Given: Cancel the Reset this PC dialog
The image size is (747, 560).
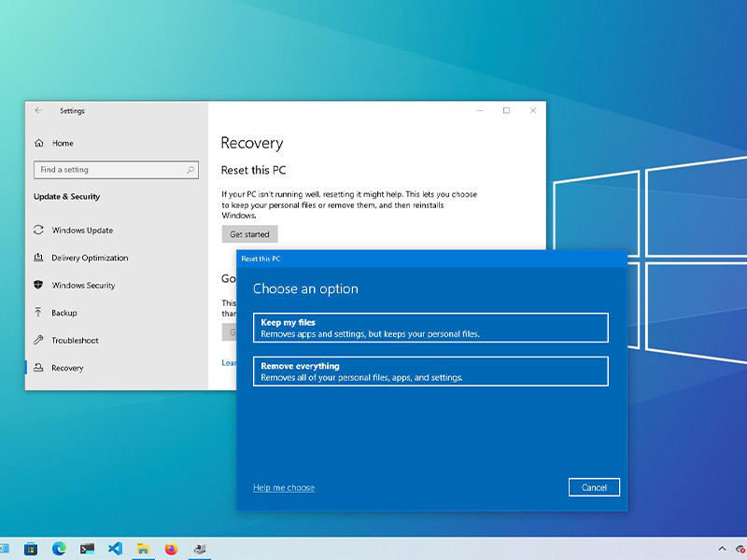Looking at the screenshot, I should pyautogui.click(x=594, y=487).
